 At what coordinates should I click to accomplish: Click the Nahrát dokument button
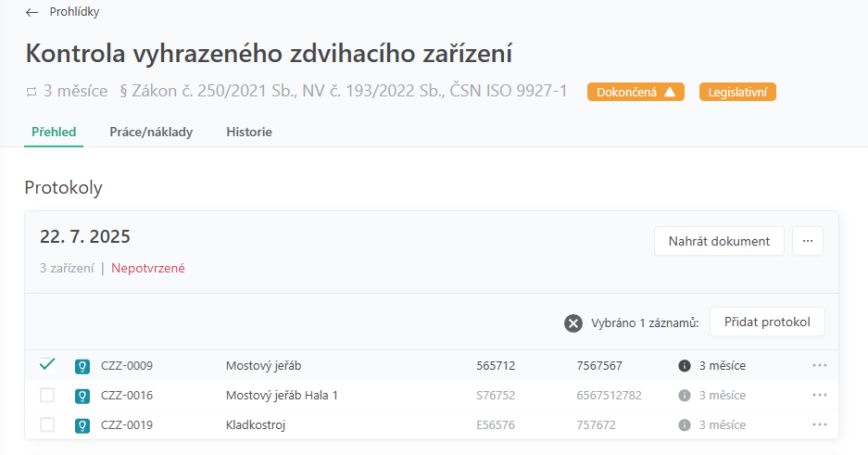(x=719, y=241)
